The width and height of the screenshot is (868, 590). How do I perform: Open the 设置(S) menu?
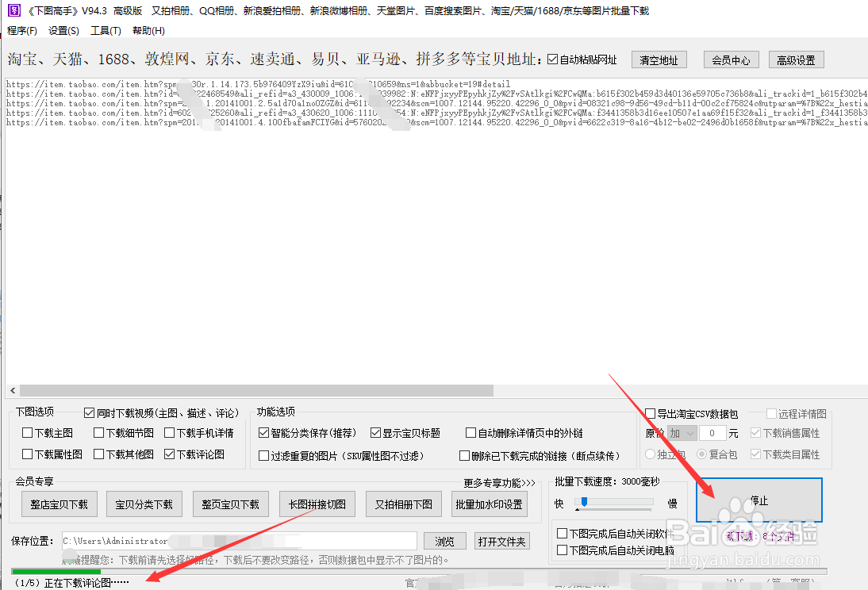pyautogui.click(x=63, y=30)
